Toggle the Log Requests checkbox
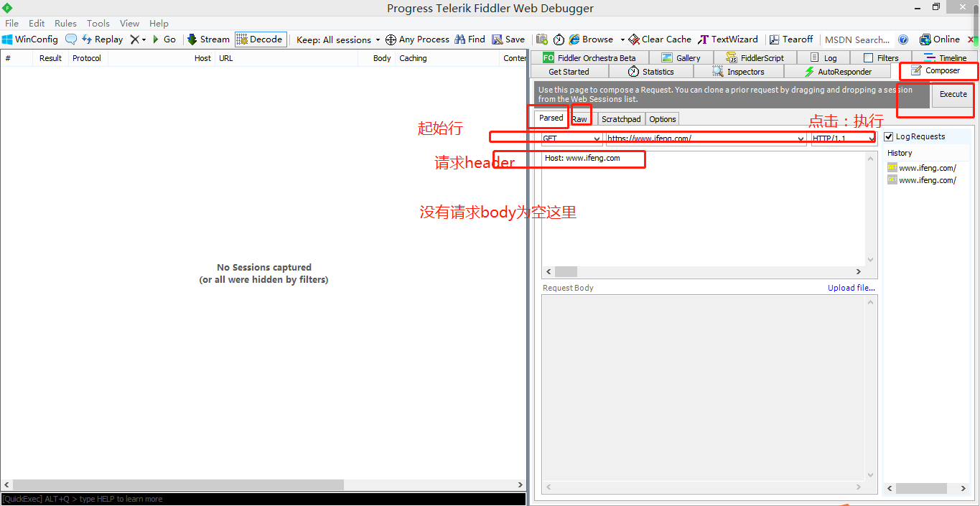The height and width of the screenshot is (506, 980). [x=889, y=136]
